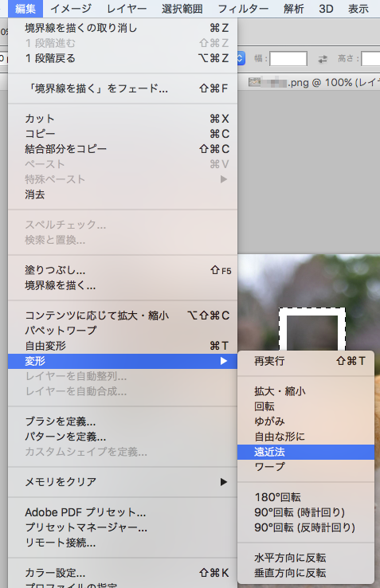The image size is (380, 588).
Task: Open the style dropdown stepper in options bar
Action: point(241,58)
